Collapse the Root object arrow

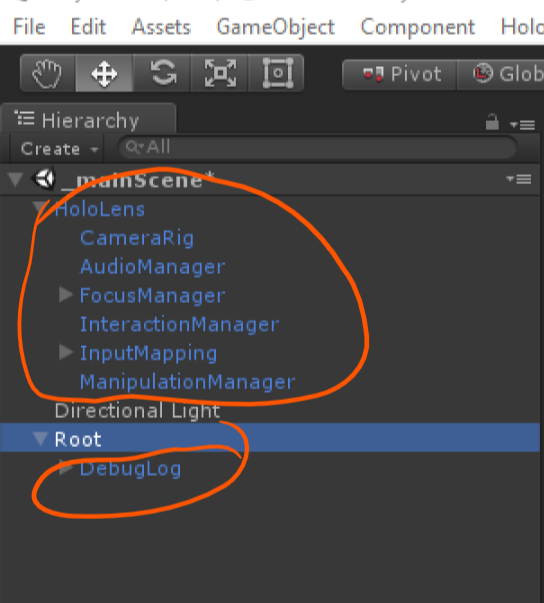pyautogui.click(x=40, y=439)
